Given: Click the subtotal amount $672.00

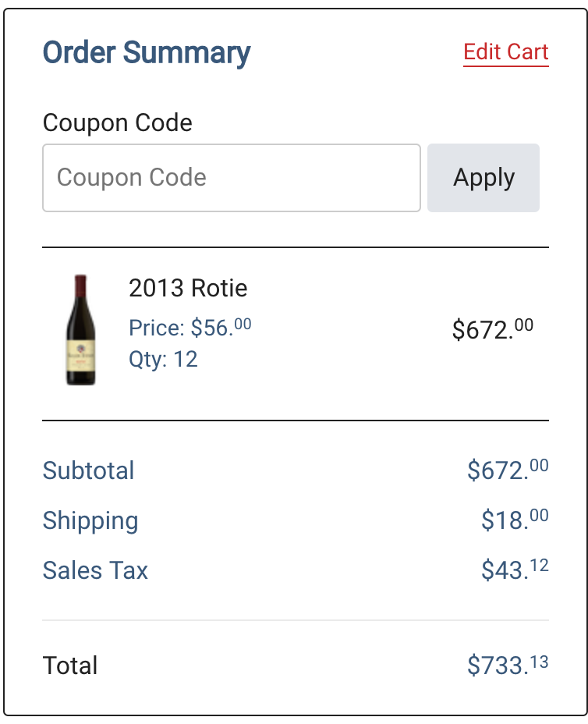Looking at the screenshot, I should [507, 470].
